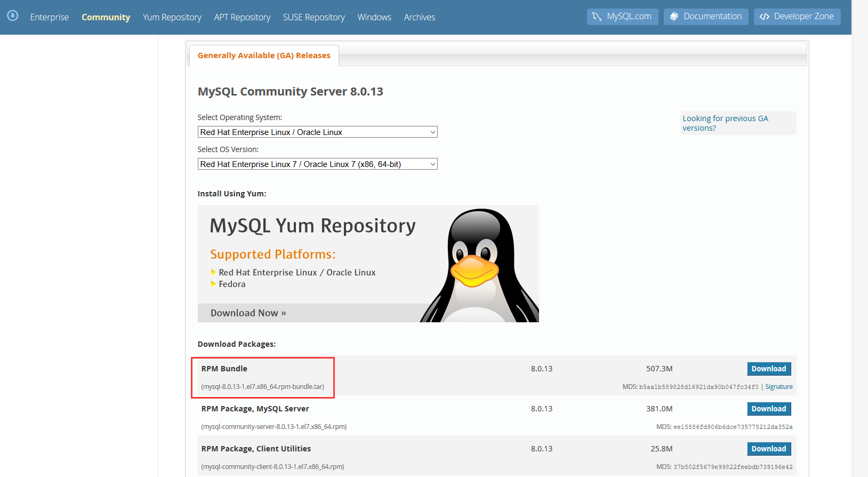Click the 'RPM Bundle' package title

224,369
